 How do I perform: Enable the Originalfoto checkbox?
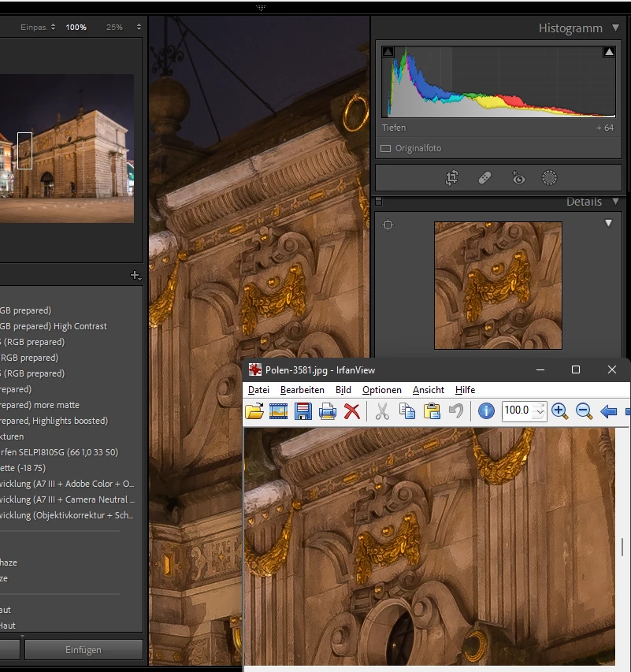(385, 148)
